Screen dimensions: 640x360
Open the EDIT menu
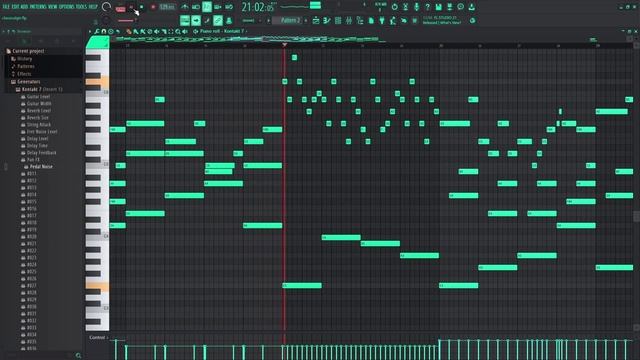(x=14, y=7)
